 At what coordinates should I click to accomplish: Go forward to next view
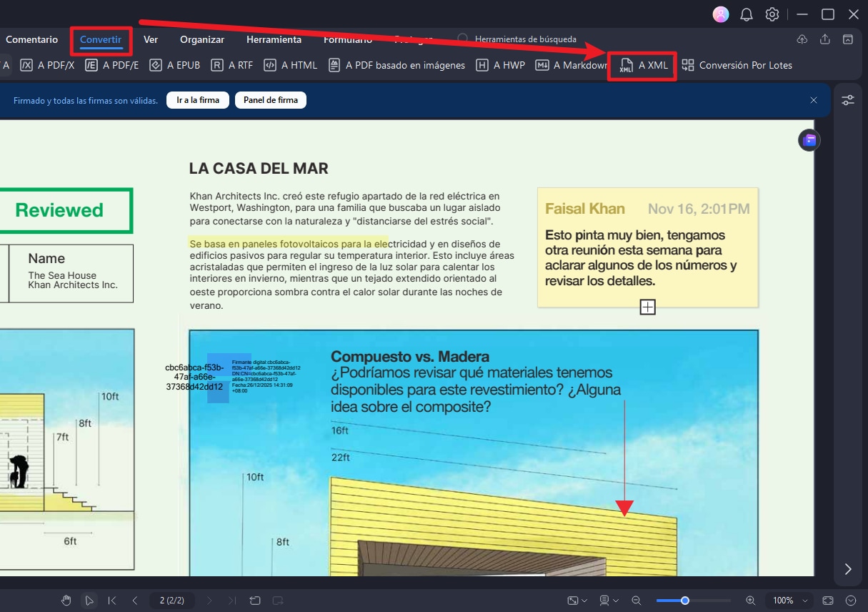[278, 601]
